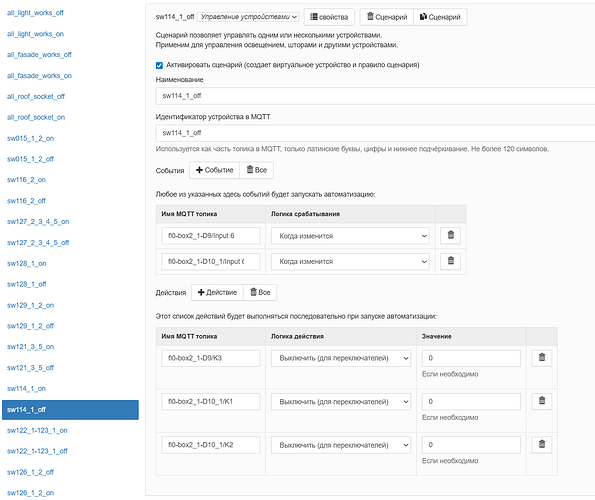595x500 pixels.
Task: Click the delete Сценарий trash button
Action: 387,17
